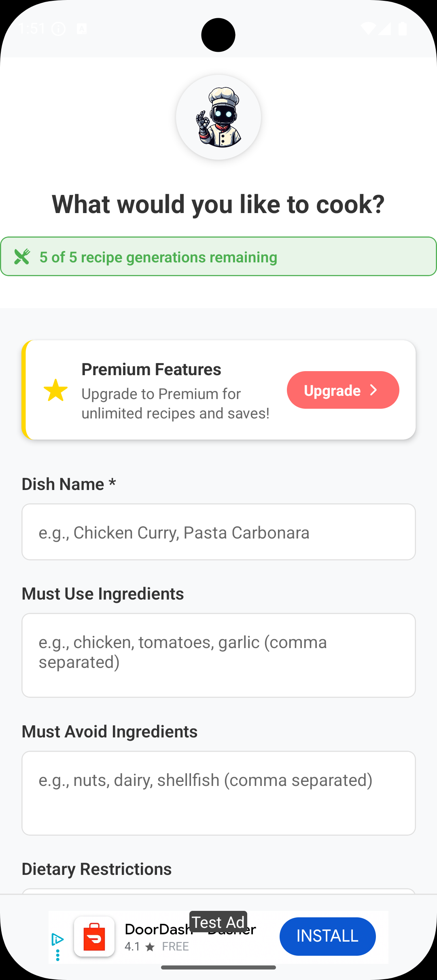Open the Premium Features card heading

tap(151, 370)
